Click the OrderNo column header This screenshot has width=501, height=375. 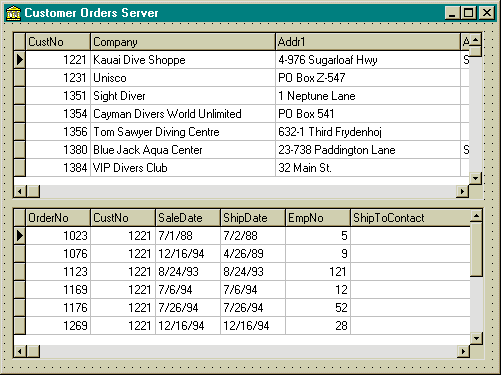click(x=58, y=218)
